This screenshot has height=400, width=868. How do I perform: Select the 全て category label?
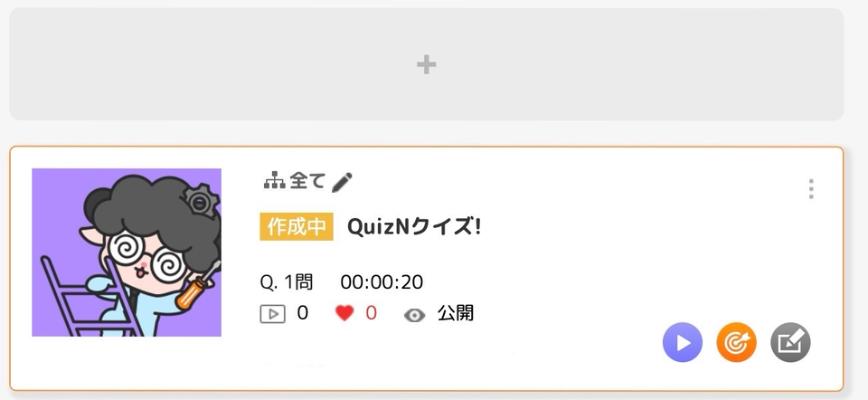(307, 181)
